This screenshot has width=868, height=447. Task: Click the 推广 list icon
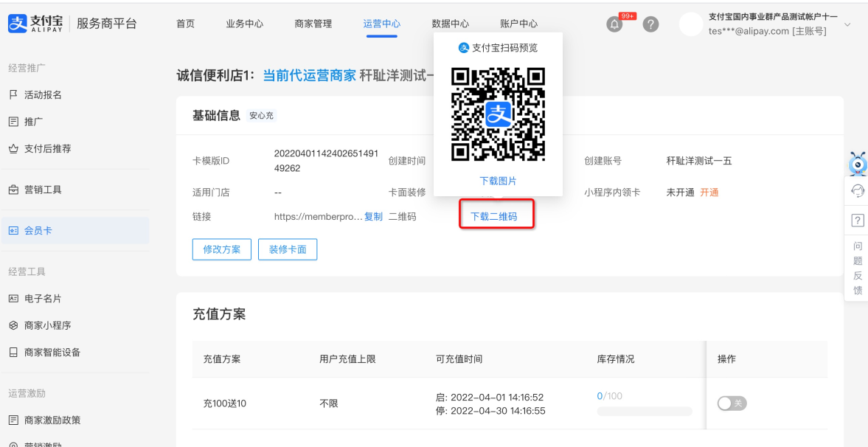(14, 122)
